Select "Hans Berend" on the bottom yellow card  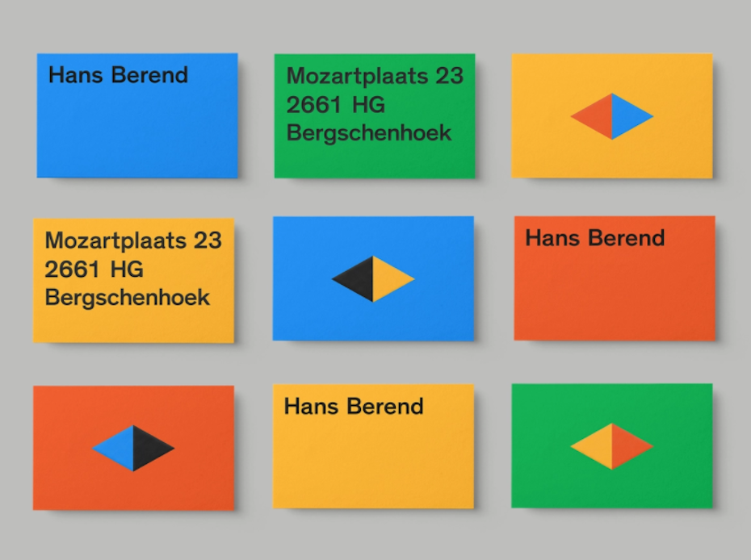tap(354, 407)
